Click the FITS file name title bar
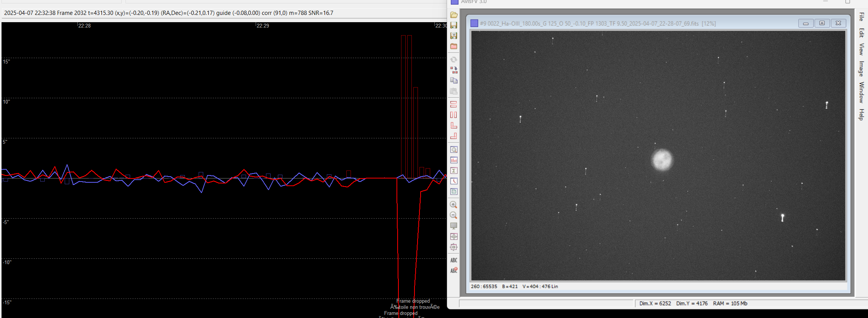This screenshot has height=318, width=868. 598,23
